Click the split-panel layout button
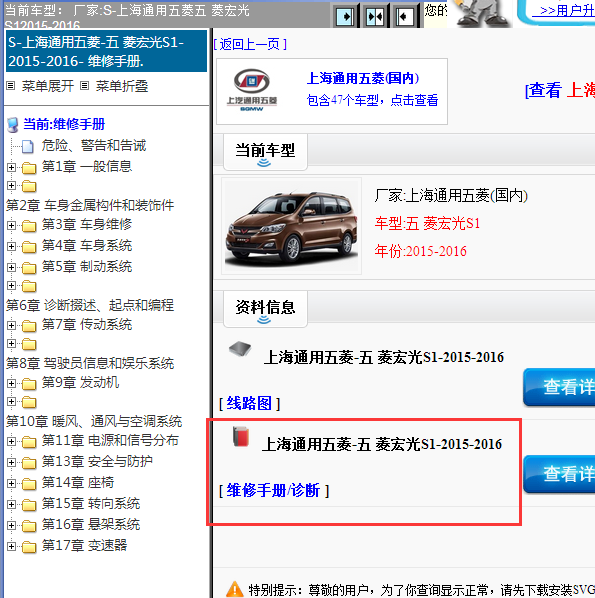595x598 pixels. tap(375, 17)
